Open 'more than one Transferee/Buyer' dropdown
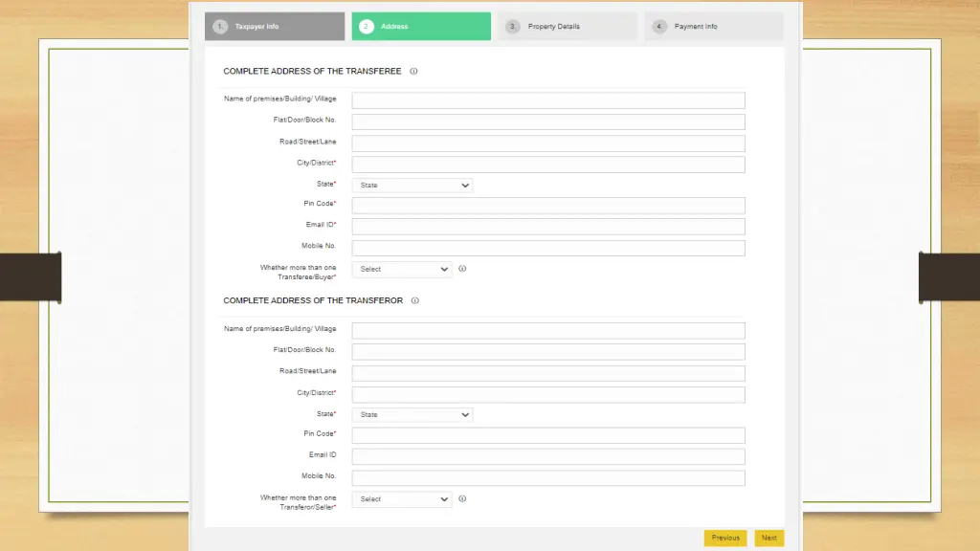This screenshot has height=551, width=980. 402,269
